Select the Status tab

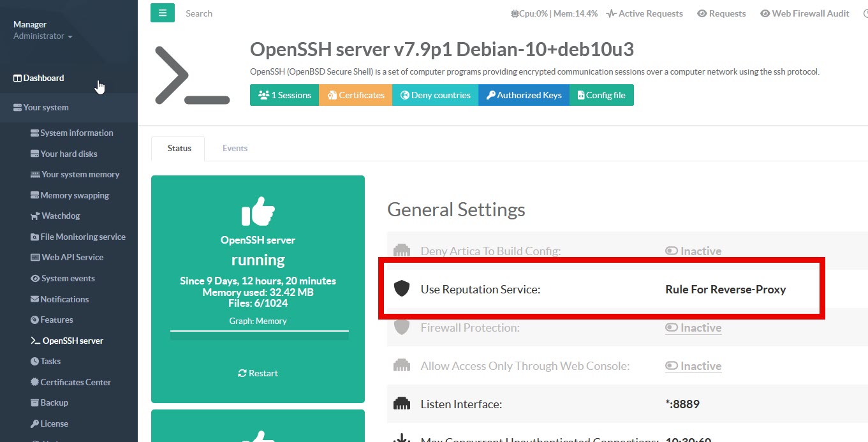click(179, 148)
